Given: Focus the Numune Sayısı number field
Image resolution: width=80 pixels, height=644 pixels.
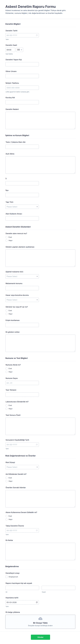Looking at the screenshot, I should click(22, 383).
